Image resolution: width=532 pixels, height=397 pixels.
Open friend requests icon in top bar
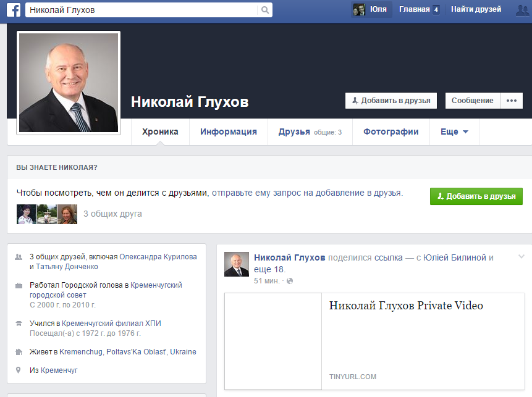tap(521, 10)
